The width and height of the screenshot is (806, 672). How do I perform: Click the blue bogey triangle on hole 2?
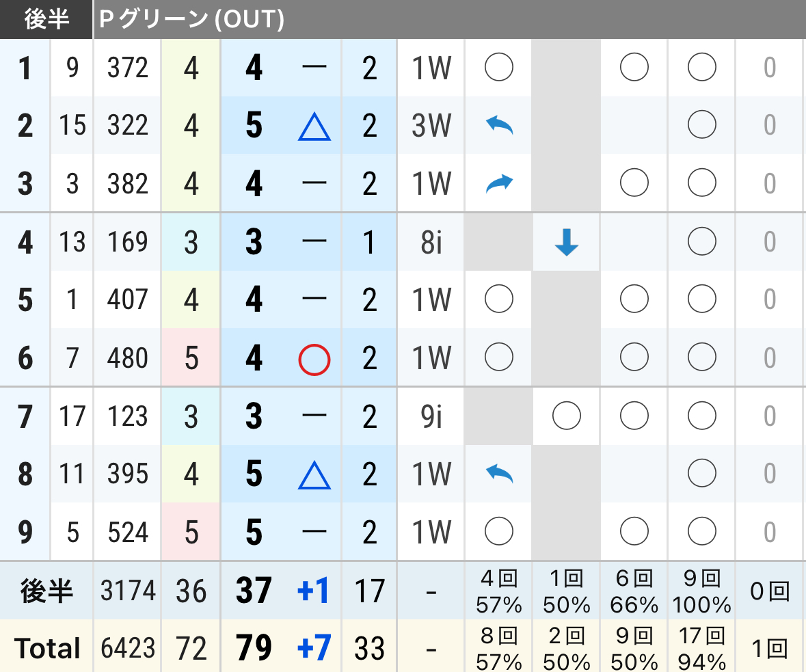coord(314,127)
